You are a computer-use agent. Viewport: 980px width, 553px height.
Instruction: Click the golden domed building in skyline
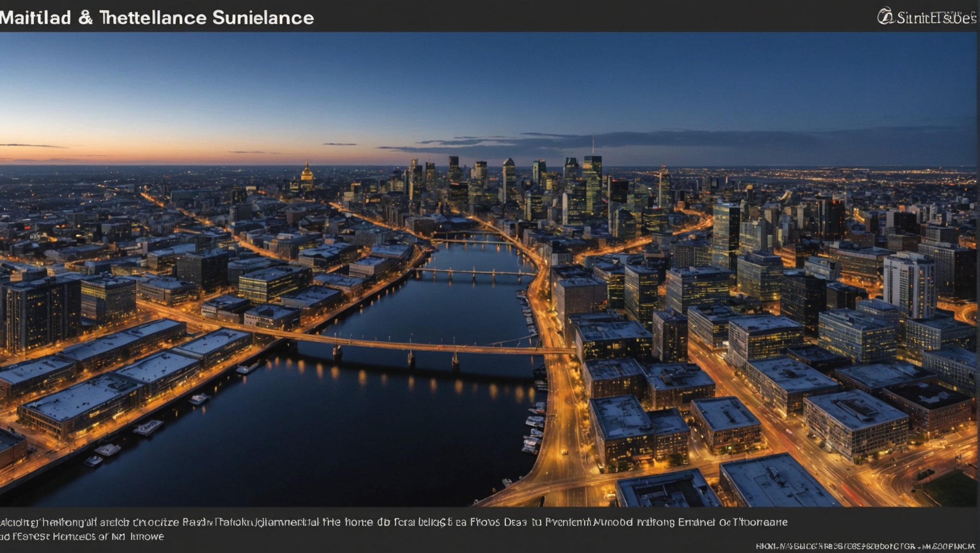pyautogui.click(x=306, y=176)
